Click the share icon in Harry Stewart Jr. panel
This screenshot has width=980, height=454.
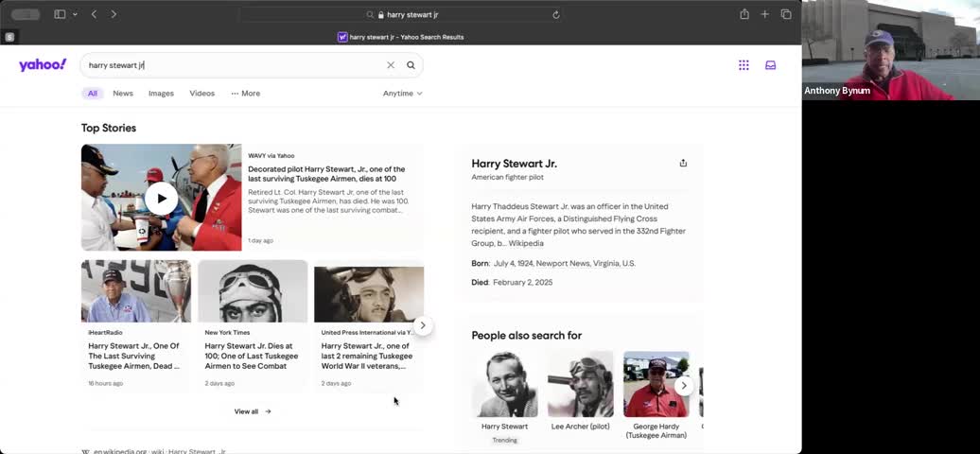[x=683, y=164]
